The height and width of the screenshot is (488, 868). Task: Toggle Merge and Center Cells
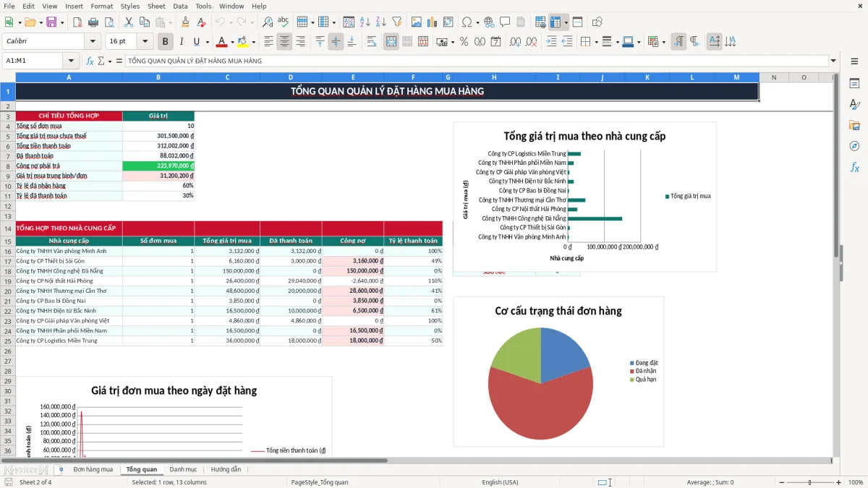point(391,41)
